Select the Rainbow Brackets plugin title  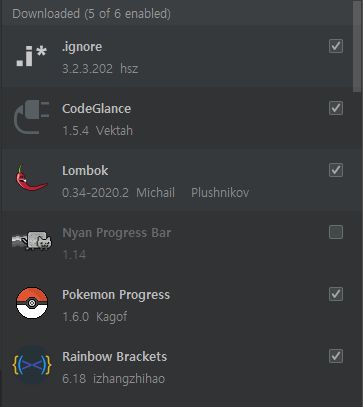[115, 357]
